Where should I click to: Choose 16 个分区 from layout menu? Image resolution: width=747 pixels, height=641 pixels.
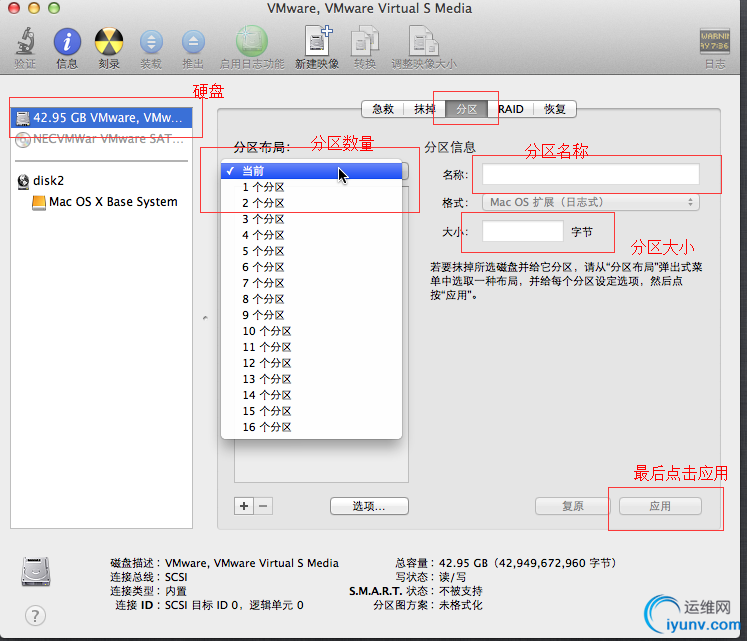pos(312,427)
